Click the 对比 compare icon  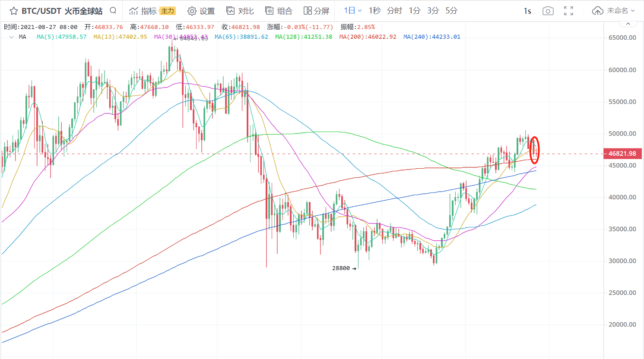(x=231, y=11)
